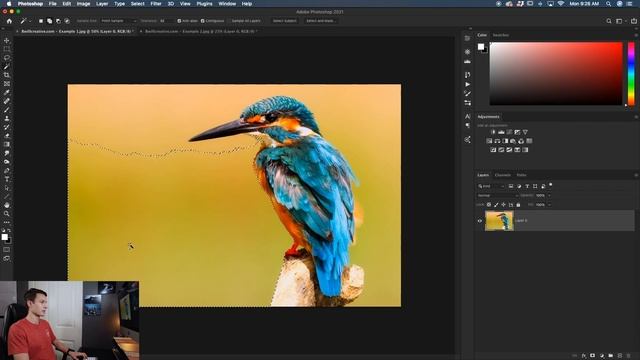Viewport: 640px width, 360px height.
Task: Switch to the Paths tab
Action: tap(521, 175)
